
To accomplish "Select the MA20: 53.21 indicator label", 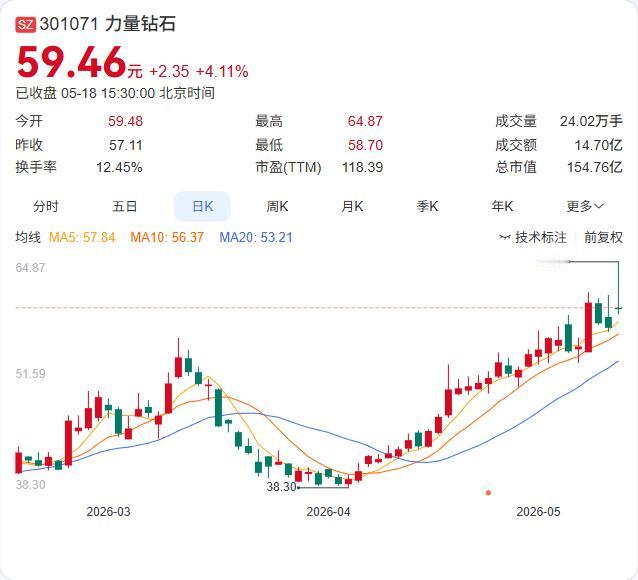I will pyautogui.click(x=256, y=237).
